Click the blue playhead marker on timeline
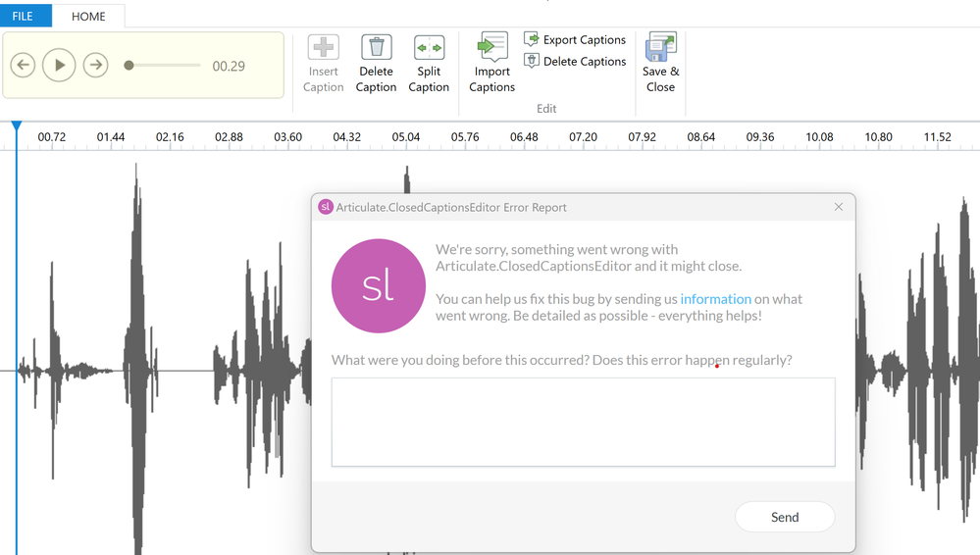The height and width of the screenshot is (555, 980). 17,126
